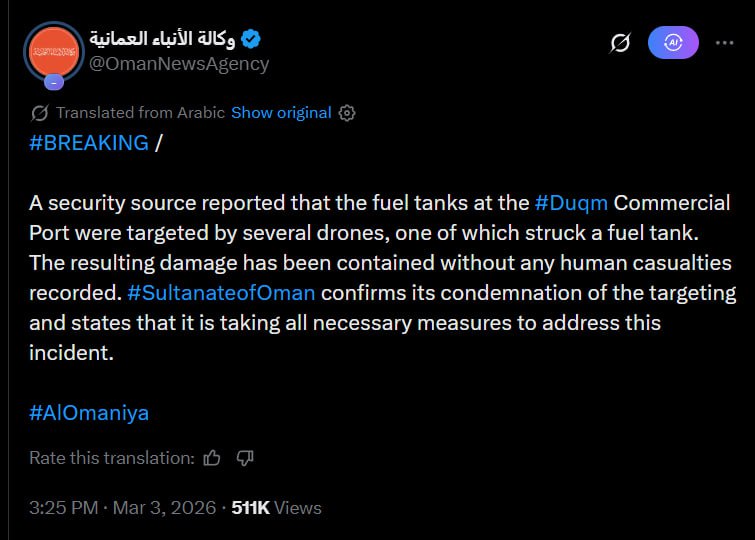
Task: Rate the translation with thumbs up
Action: tap(212, 458)
